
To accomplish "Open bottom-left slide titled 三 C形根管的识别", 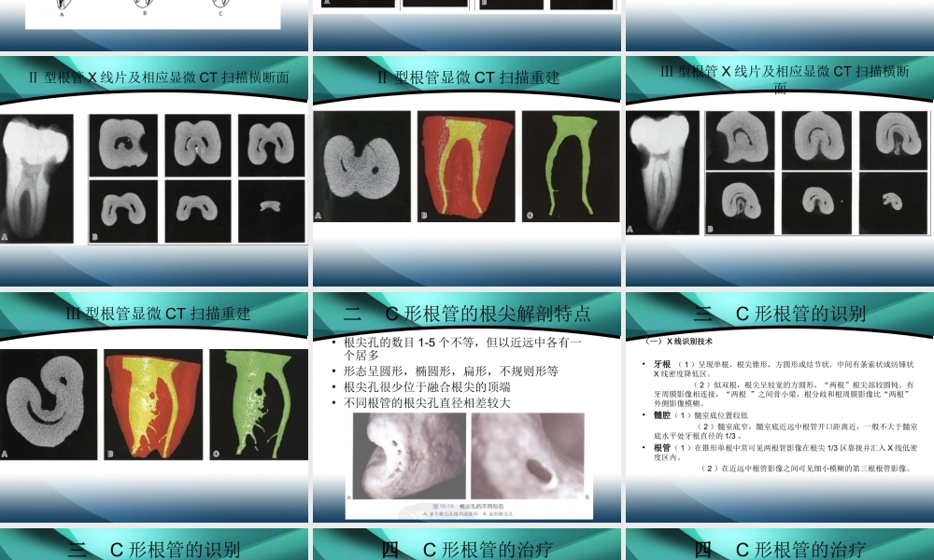I will pos(154,544).
